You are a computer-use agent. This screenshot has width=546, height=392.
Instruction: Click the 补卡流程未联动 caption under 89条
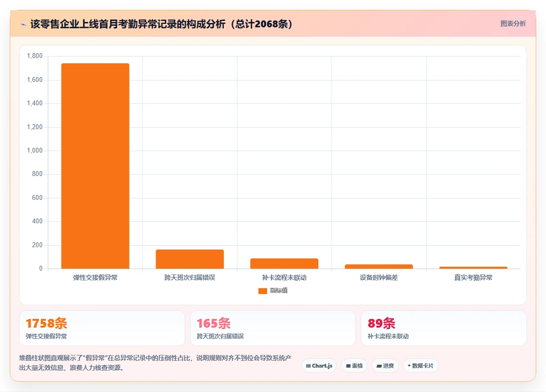388,336
